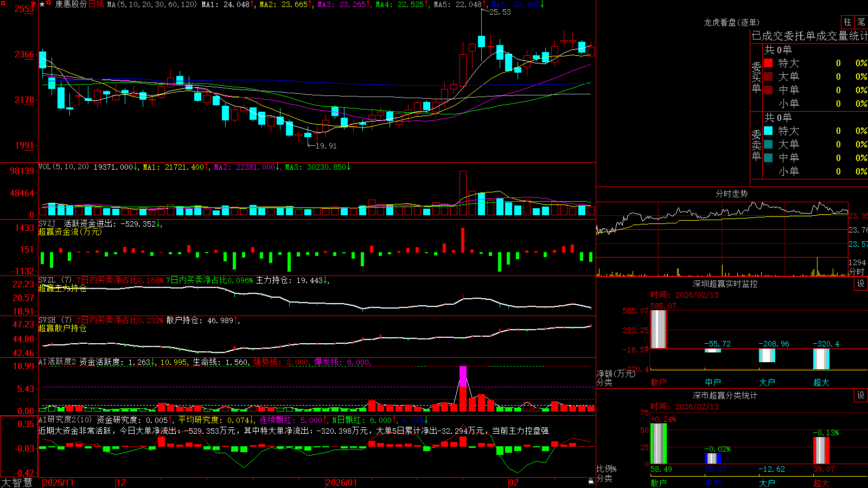Click the 委卖单 vertical section label
Viewport: 868px width, 488px height.
(x=756, y=145)
